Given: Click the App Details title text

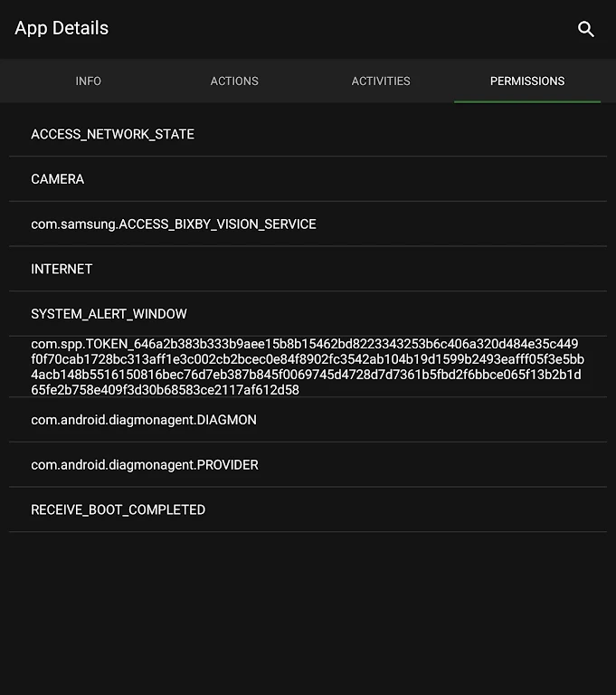Looking at the screenshot, I should click(62, 28).
